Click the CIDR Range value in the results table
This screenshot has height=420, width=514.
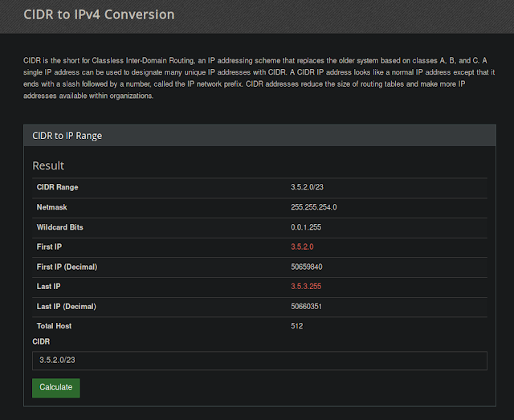(x=307, y=187)
